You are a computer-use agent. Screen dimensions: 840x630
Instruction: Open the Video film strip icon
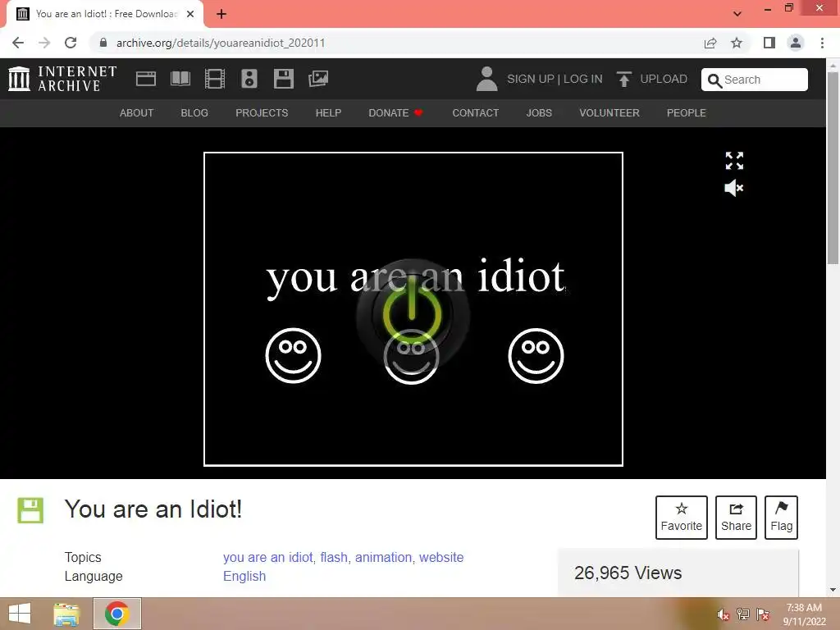click(x=215, y=79)
